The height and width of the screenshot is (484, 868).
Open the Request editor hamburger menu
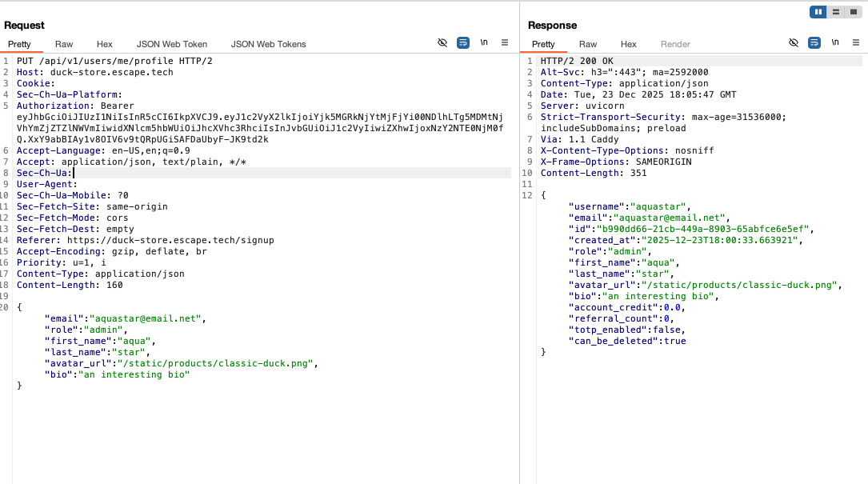[x=504, y=43]
